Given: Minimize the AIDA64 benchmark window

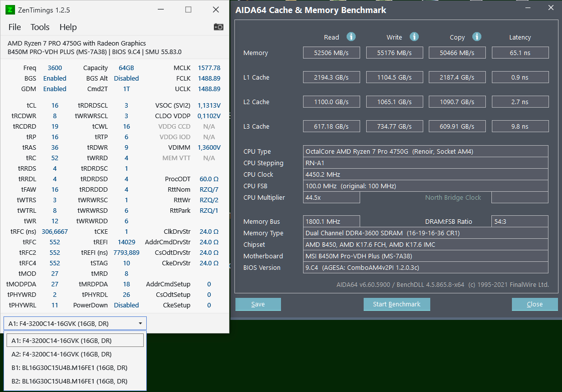Looking at the screenshot, I should pos(527,8).
